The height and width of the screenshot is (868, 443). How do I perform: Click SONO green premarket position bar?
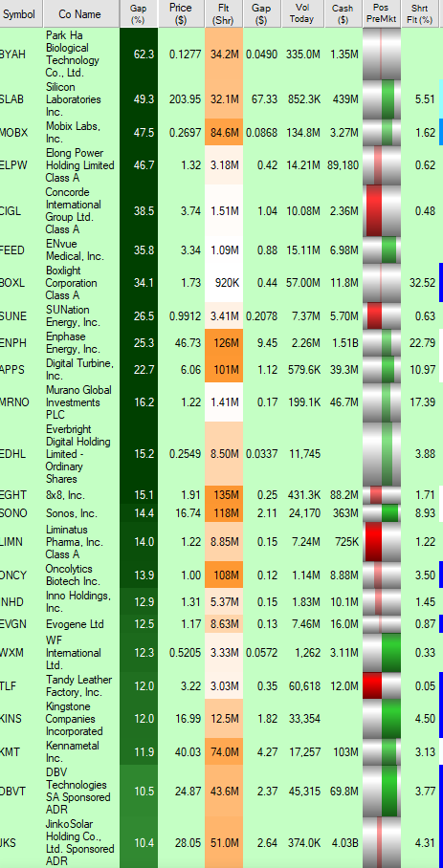[x=389, y=513]
